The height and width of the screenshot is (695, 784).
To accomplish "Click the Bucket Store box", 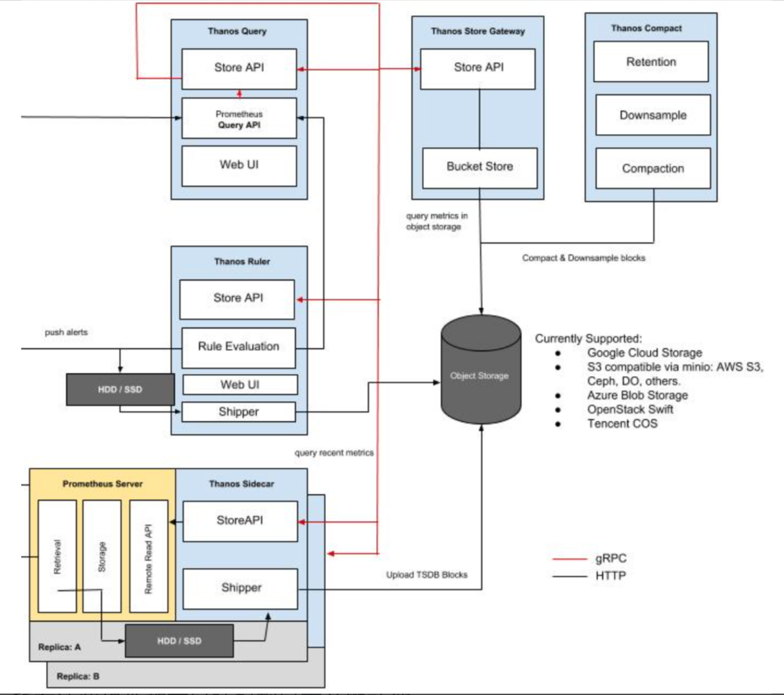I will click(x=480, y=167).
